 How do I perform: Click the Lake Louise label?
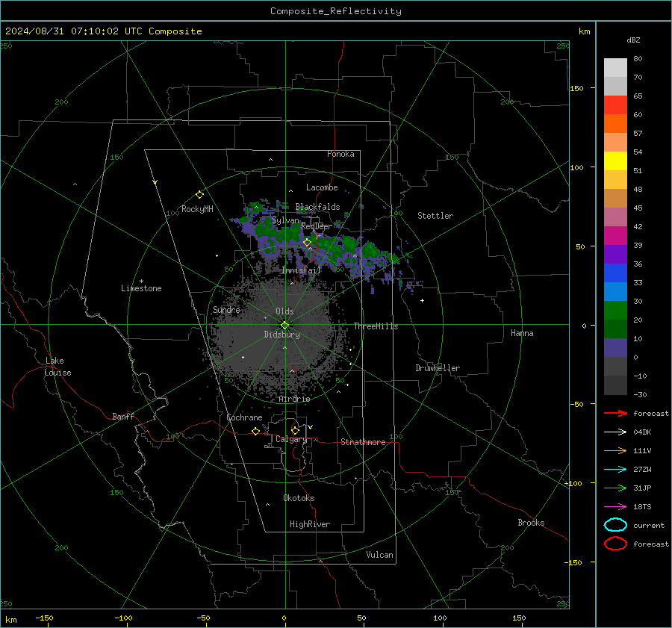coord(57,367)
